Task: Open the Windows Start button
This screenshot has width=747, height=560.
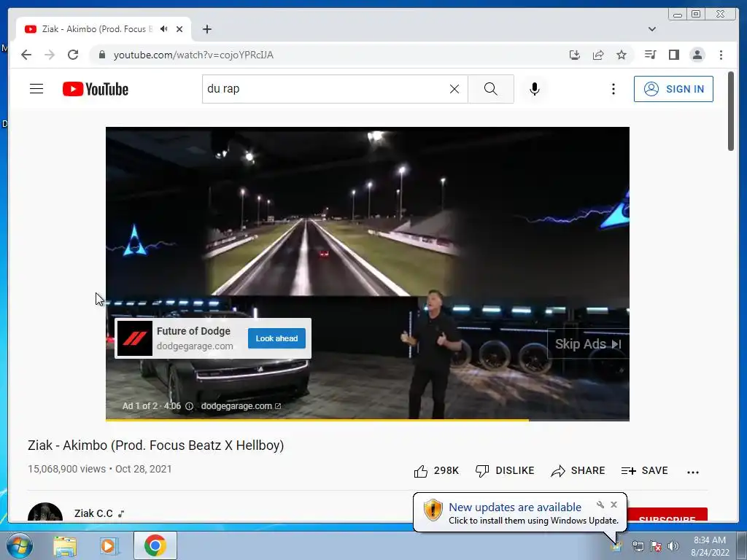Action: (x=19, y=545)
